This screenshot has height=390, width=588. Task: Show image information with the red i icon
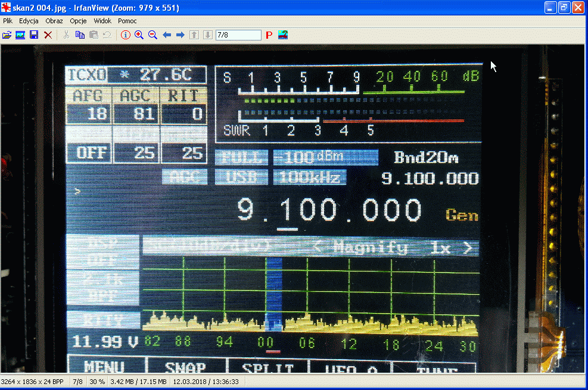125,35
